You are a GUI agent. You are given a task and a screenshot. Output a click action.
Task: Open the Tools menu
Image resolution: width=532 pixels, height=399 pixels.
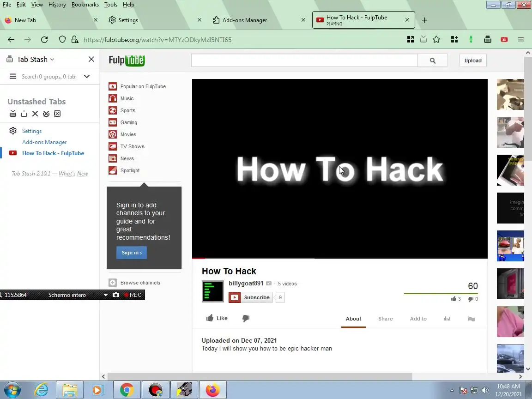(111, 5)
